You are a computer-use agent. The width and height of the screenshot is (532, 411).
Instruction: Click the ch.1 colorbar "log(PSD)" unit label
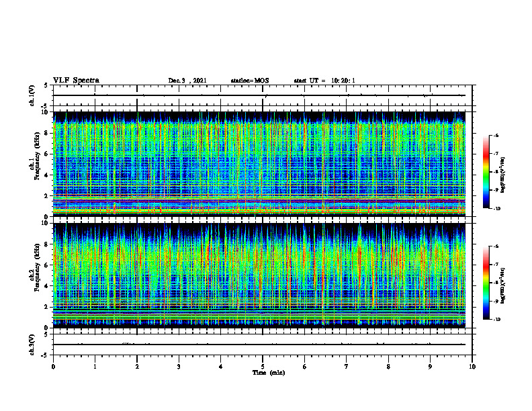pyautogui.click(x=503, y=175)
